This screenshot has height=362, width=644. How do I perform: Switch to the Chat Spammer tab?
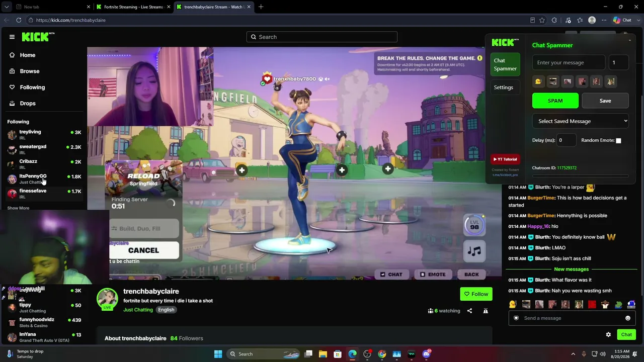[505, 64]
